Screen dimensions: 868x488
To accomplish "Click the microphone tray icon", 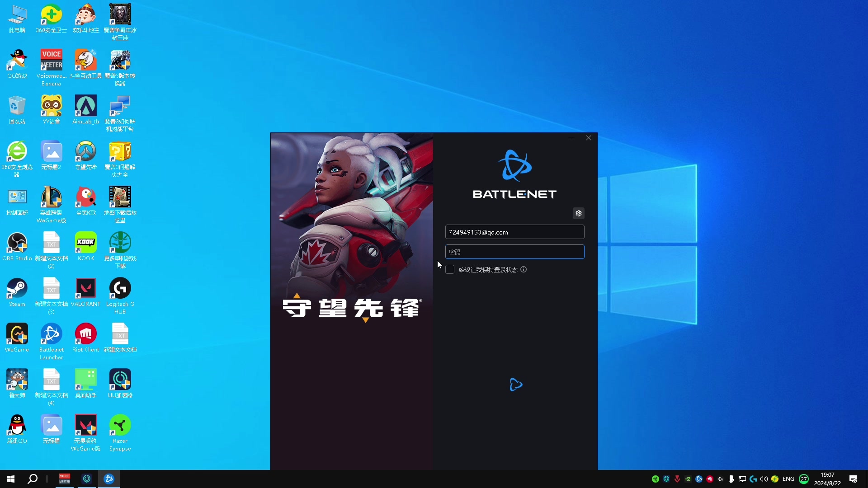I will (731, 479).
